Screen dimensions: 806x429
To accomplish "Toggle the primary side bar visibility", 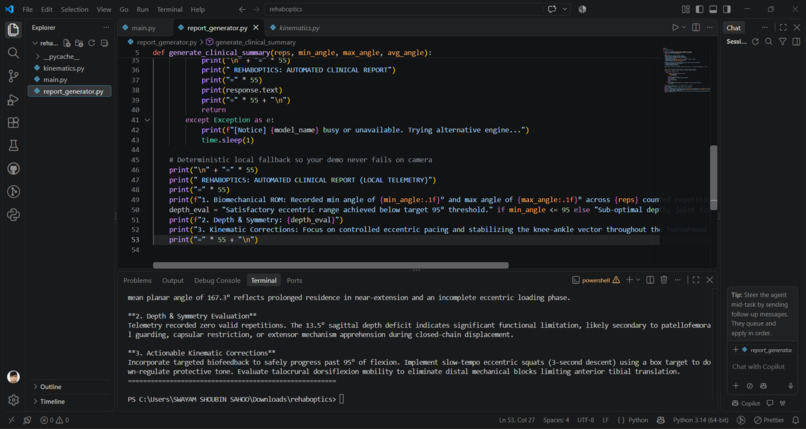I will pyautogui.click(x=700, y=9).
